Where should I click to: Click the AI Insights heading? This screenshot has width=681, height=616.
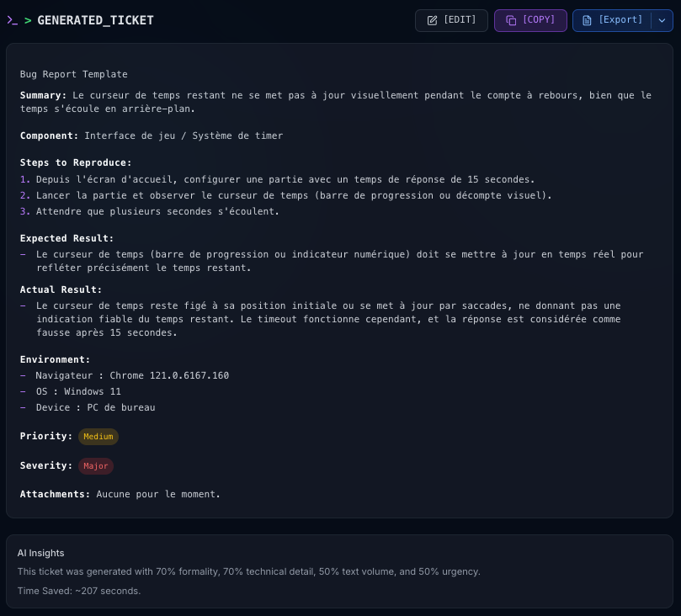click(x=41, y=553)
